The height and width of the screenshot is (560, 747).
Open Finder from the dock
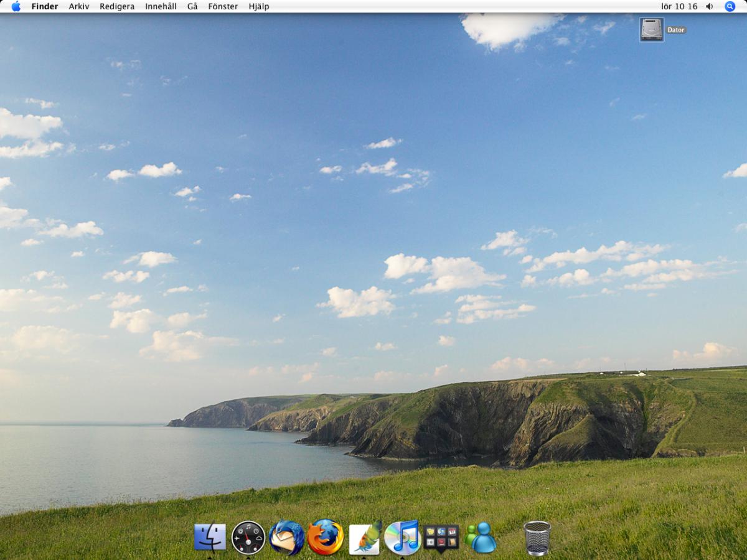click(x=210, y=537)
